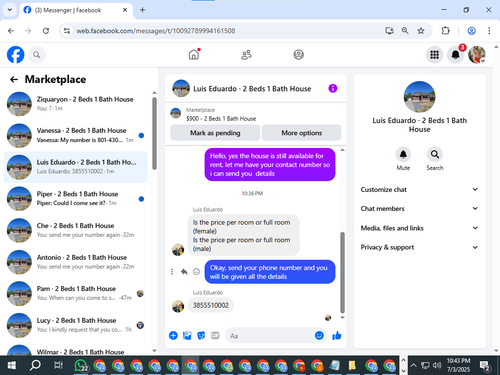This screenshot has width=500, height=375.
Task: Reload the page with the refresh icon
Action: click(x=46, y=31)
